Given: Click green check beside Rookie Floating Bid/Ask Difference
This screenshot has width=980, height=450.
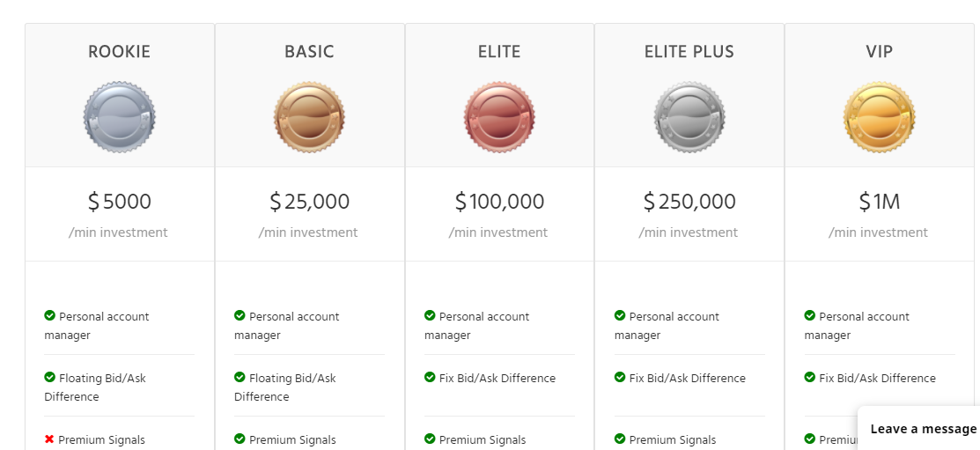Looking at the screenshot, I should click(x=49, y=377).
